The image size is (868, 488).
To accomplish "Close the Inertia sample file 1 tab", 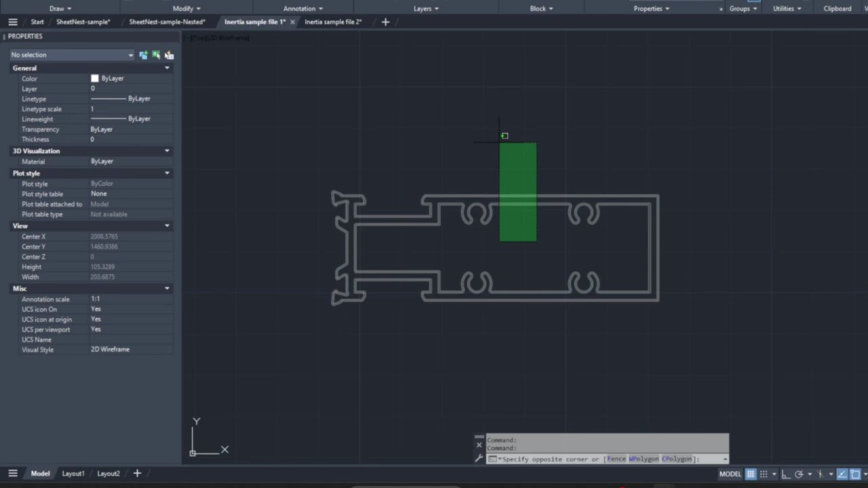I will click(x=292, y=22).
